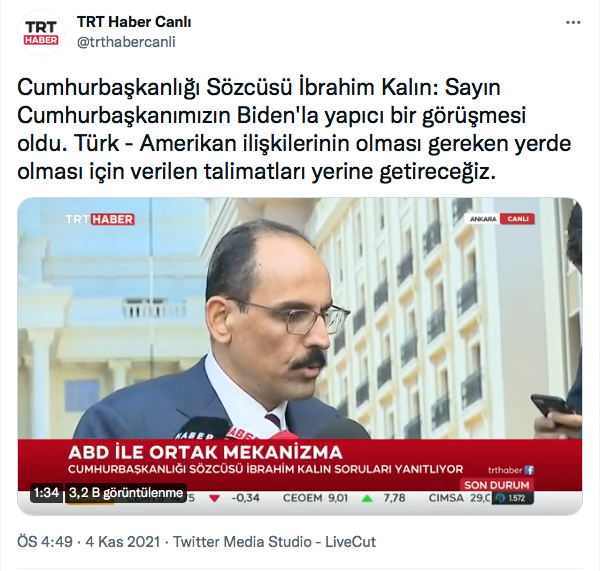Click the TRT Haber Canlı display name
Image resolution: width=601 pixels, height=571 pixels.
tap(134, 22)
